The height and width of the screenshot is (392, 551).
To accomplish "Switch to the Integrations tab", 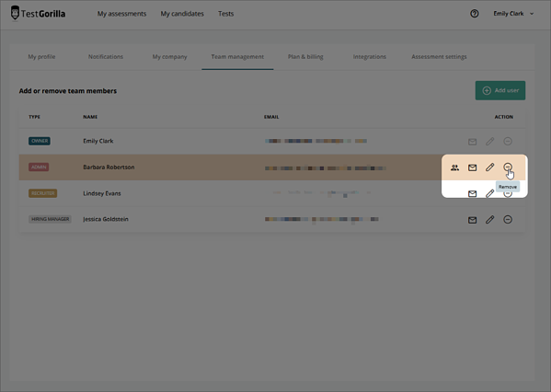I will click(369, 57).
